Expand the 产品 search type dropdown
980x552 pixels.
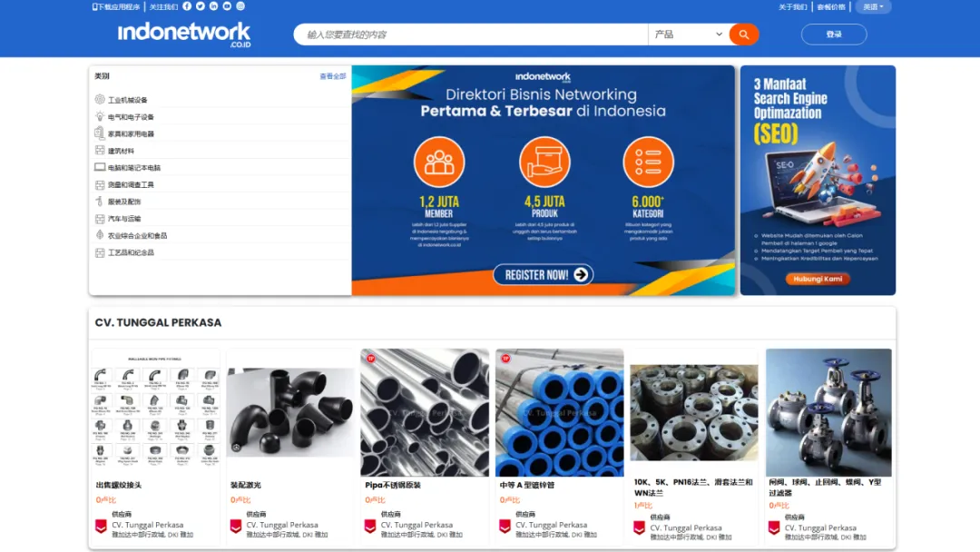pyautogui.click(x=688, y=34)
